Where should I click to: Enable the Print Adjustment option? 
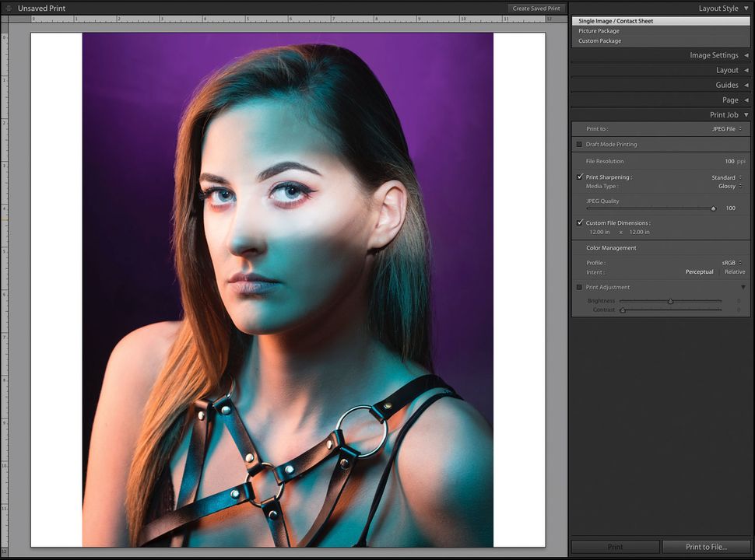tap(579, 287)
